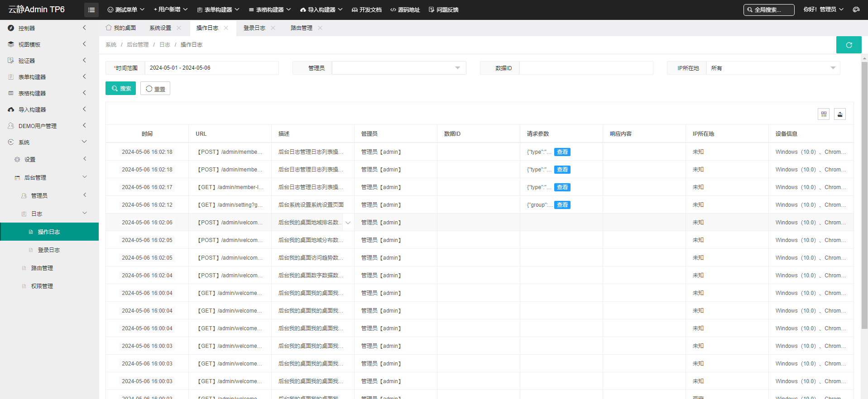Click the green 搜索 button
This screenshot has height=399, width=868.
point(120,88)
